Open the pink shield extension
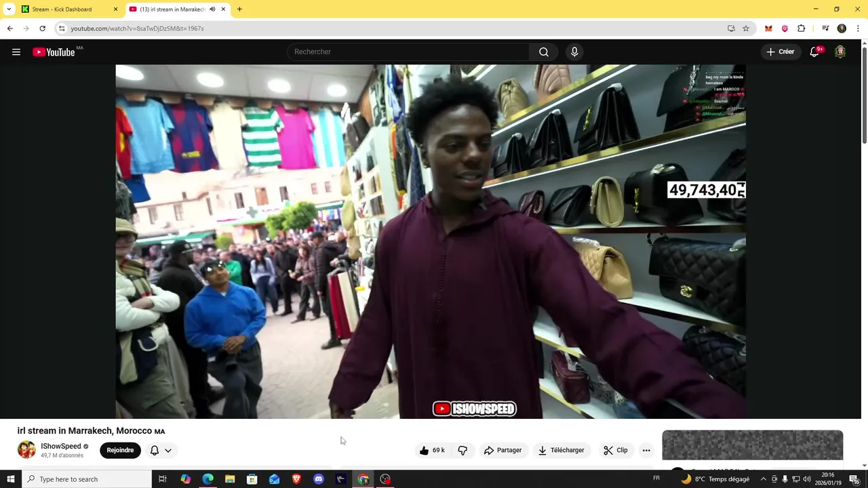Viewport: 868px width, 488px height. click(x=785, y=28)
